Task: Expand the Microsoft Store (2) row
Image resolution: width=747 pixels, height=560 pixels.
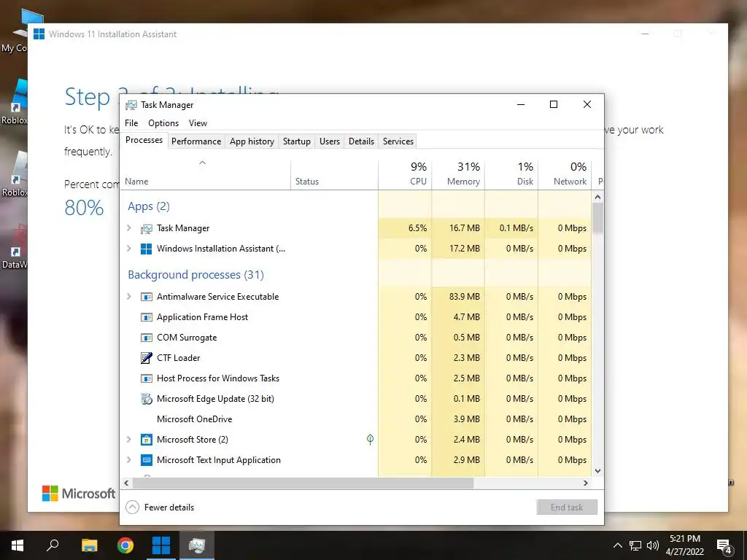Action: [x=128, y=440]
